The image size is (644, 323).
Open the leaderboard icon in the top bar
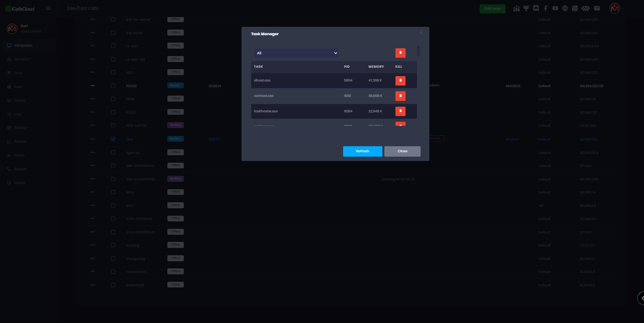tap(516, 8)
